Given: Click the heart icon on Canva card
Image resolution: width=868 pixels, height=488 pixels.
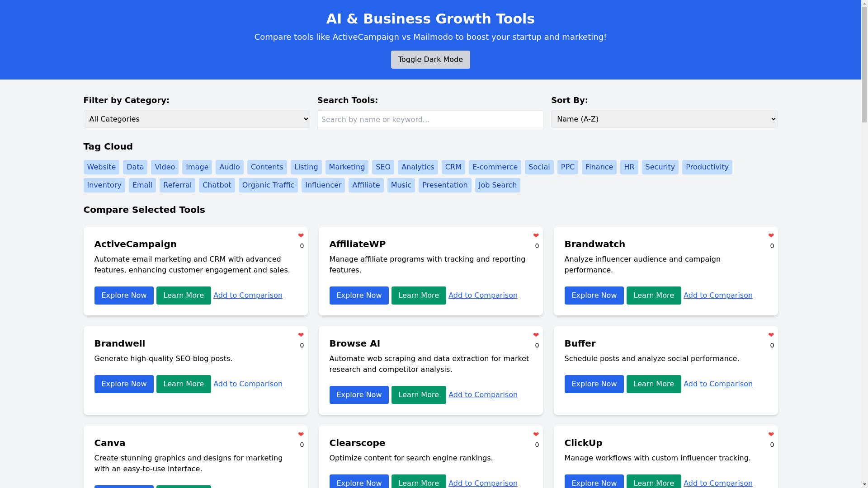Looking at the screenshot, I should 301,434.
